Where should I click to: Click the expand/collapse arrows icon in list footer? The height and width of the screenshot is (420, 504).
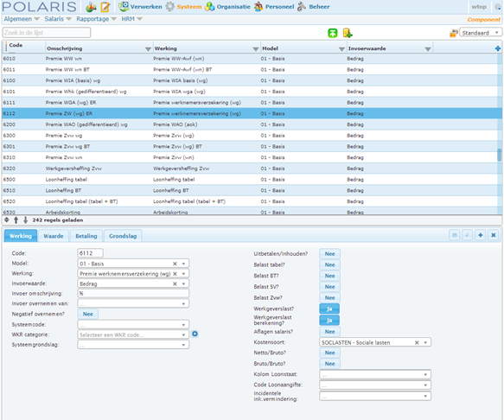(x=7, y=220)
